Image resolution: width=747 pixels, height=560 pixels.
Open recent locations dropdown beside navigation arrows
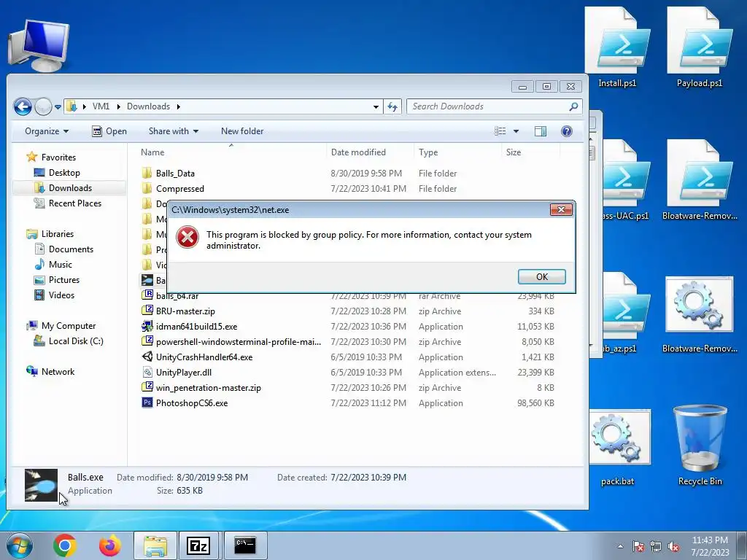click(x=58, y=106)
